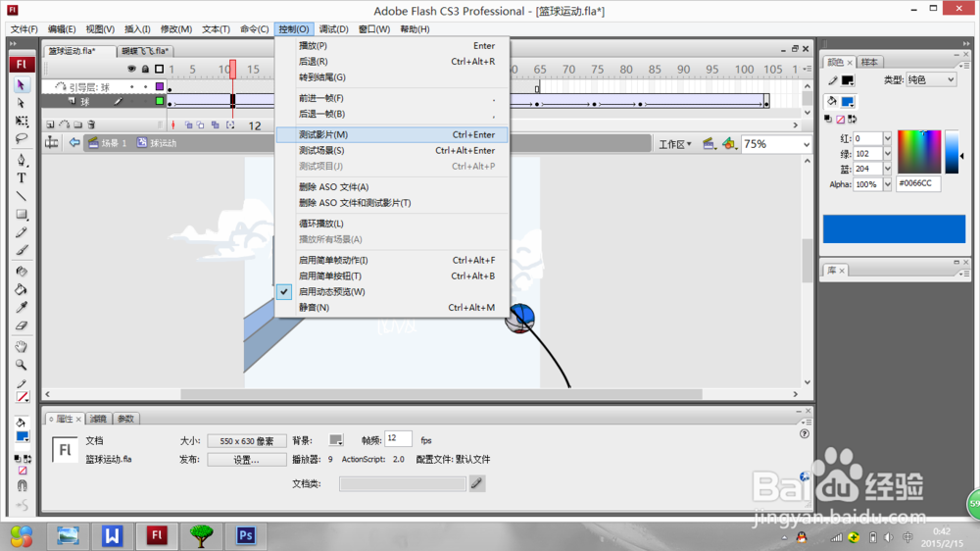The image size is (980, 551).
Task: Click the pencil edit document class button
Action: 477,483
